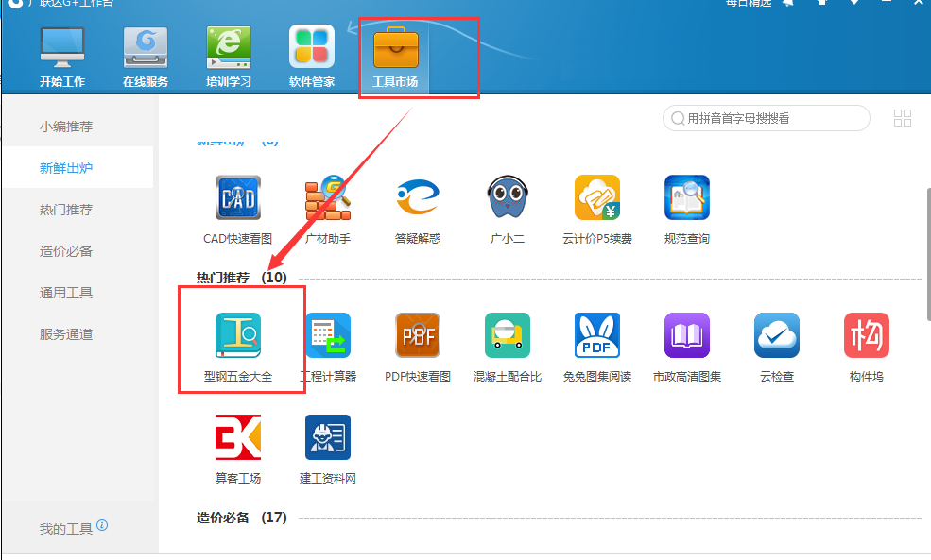931x560 pixels.
Task: Open 规范查询 tool
Action: [687, 210]
